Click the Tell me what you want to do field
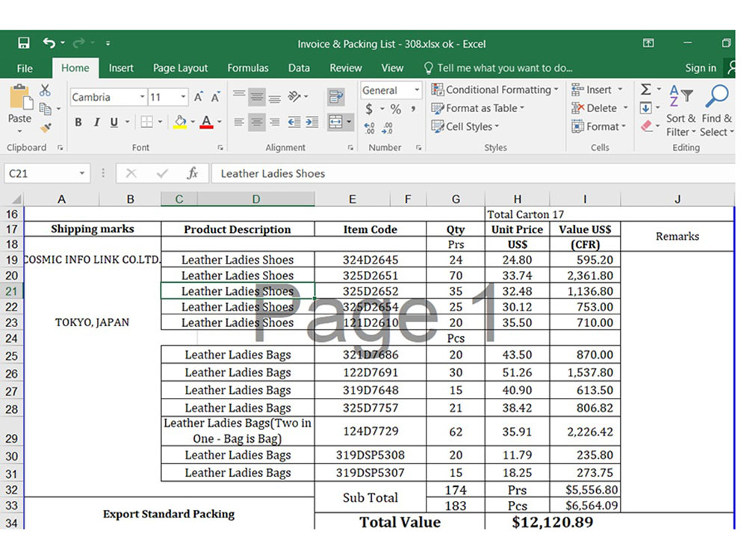 coord(498,68)
